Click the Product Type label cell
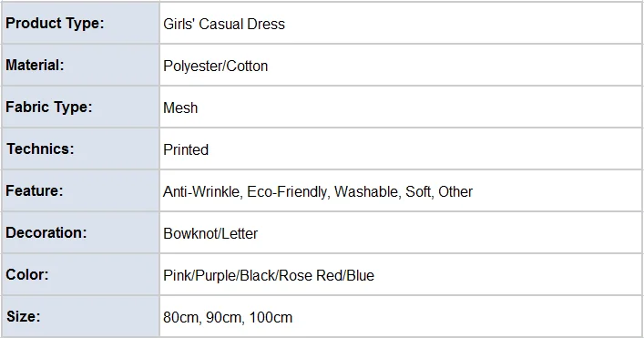 tap(80, 23)
